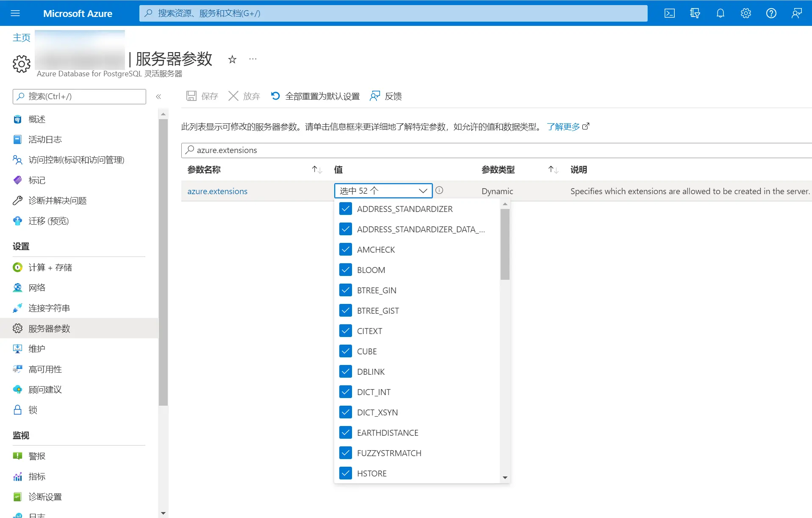The width and height of the screenshot is (812, 518).
Task: Toggle the DICT_INT checkbox
Action: [346, 392]
